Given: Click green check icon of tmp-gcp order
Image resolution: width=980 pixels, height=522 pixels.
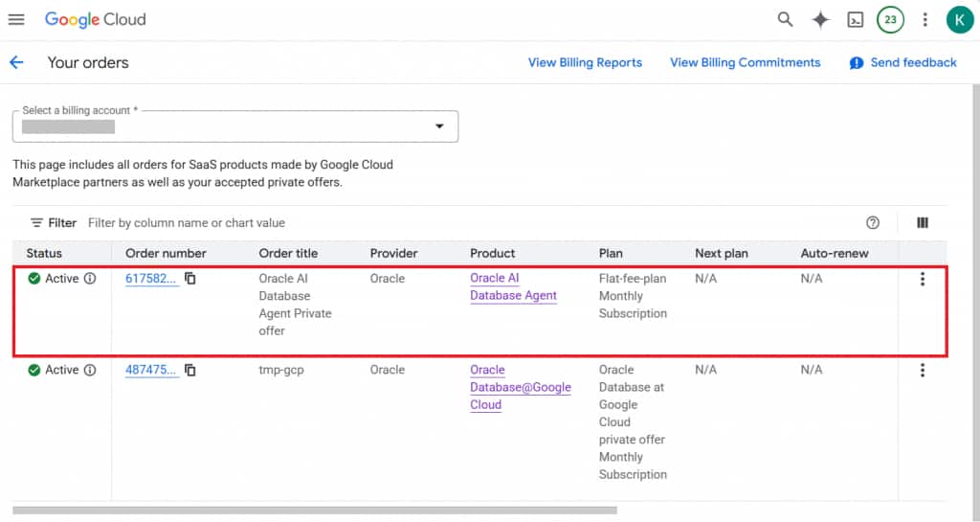Looking at the screenshot, I should click(x=34, y=370).
